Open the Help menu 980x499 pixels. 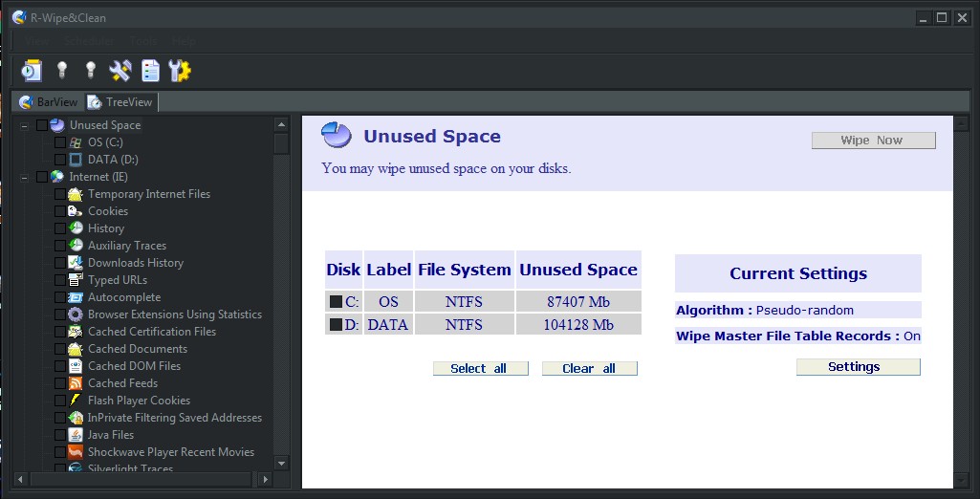click(184, 41)
